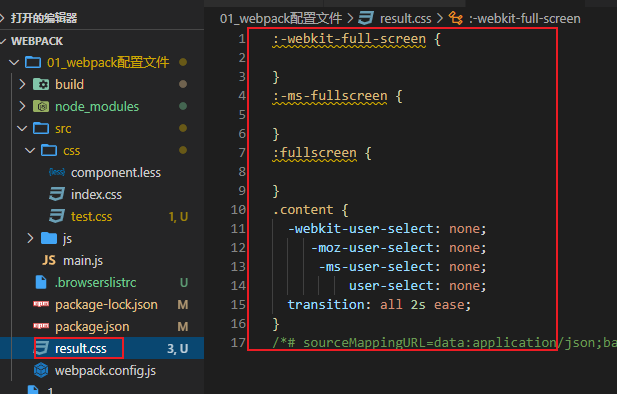Viewport: 617px width, 394px height.
Task: Click the transition property on line 15
Action: 326,305
